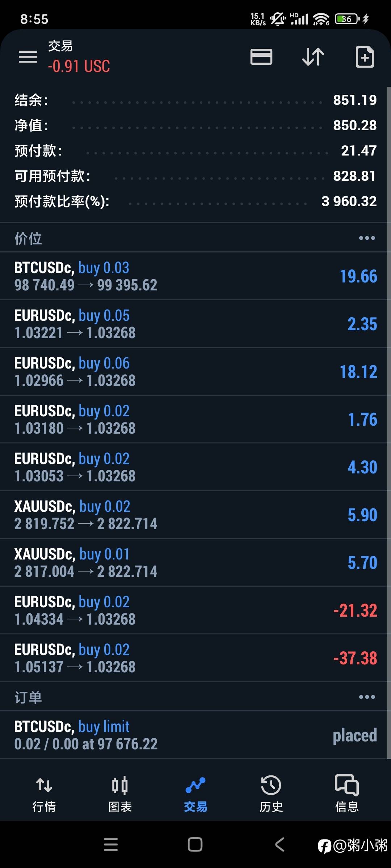Image resolution: width=391 pixels, height=868 pixels.
Task: Tap the deposit card icon
Action: 261,57
